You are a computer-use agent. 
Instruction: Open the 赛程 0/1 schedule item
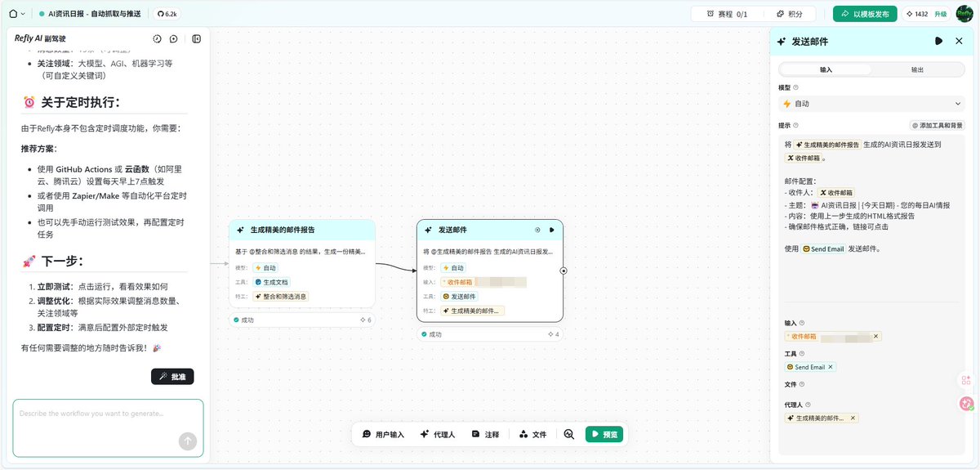click(x=728, y=14)
